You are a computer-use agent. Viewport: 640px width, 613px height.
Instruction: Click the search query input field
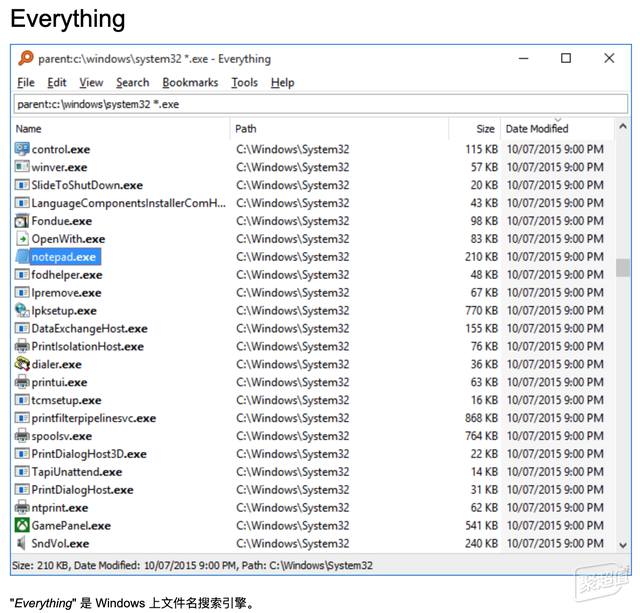(321, 104)
